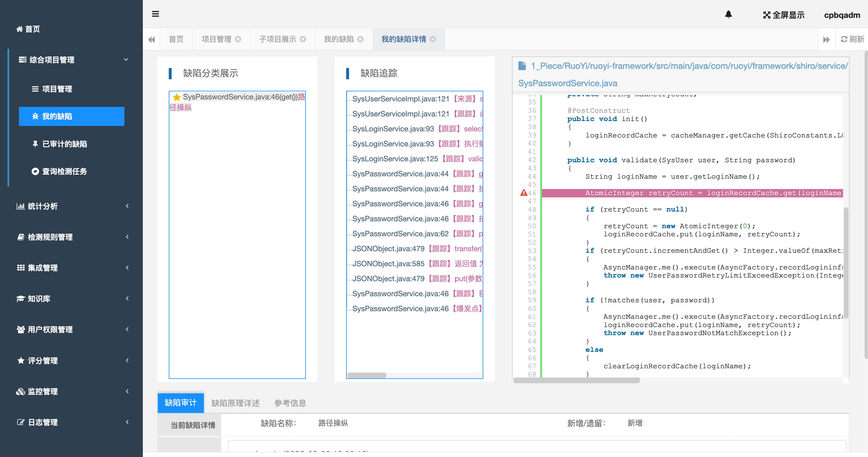Viewport: 868px width, 457px height.
Task: Click the users icon of 用户权限管理
Action: point(20,330)
